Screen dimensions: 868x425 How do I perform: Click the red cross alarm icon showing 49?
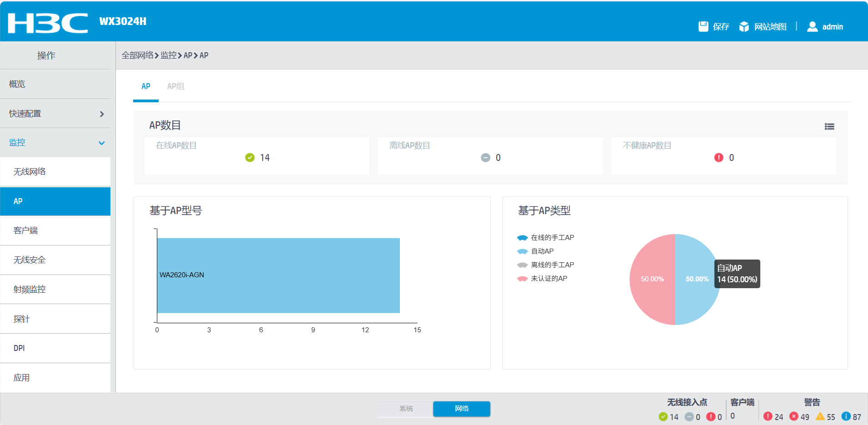(x=794, y=416)
